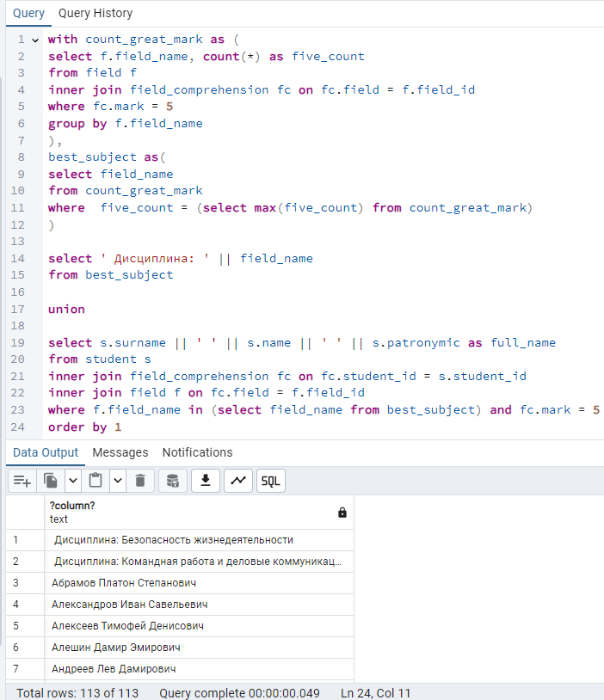Select row number 3 header
This screenshot has height=700, width=604.
click(25, 583)
